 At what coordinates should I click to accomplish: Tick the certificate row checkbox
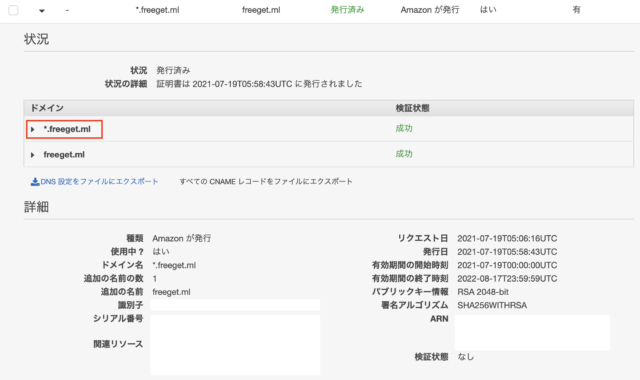pos(13,10)
